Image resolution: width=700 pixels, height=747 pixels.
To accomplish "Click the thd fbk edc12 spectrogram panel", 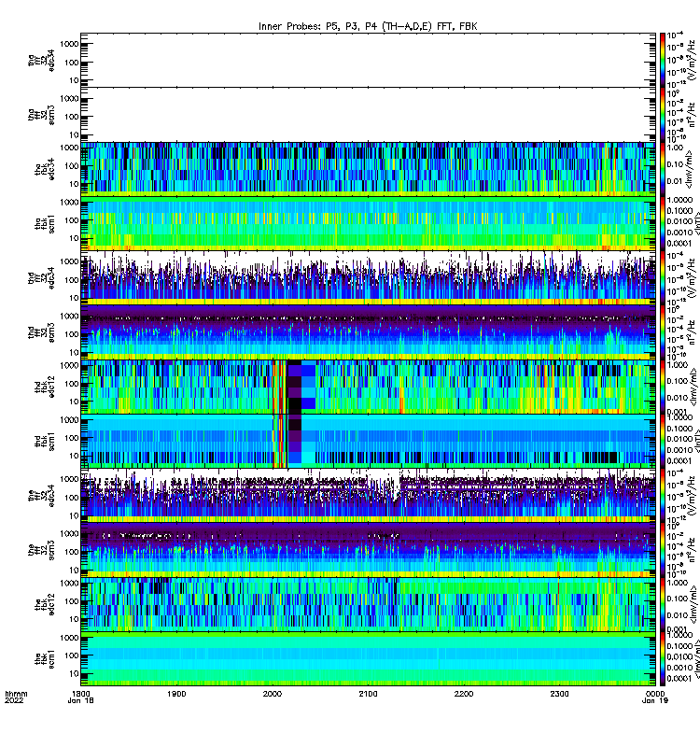I will (368, 387).
